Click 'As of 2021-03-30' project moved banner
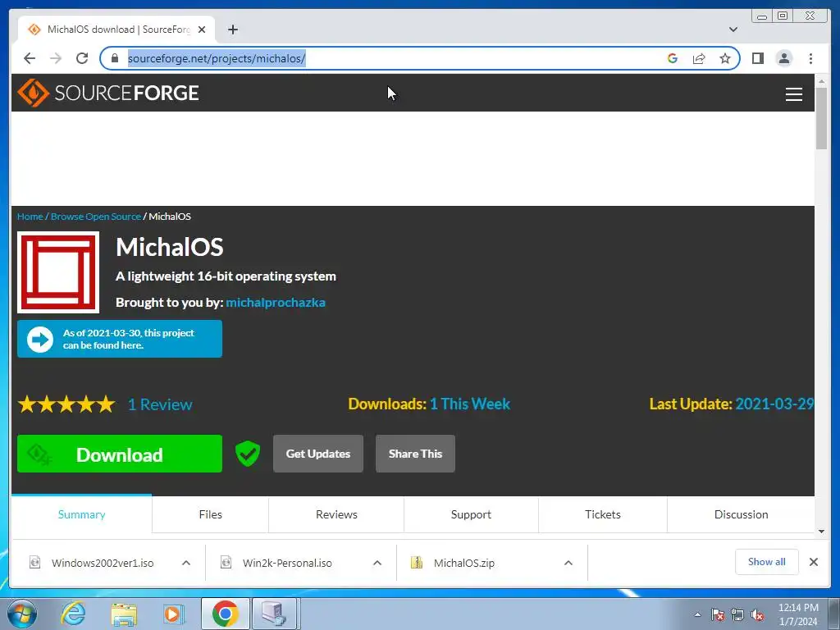The height and width of the screenshot is (630, 840). [120, 339]
